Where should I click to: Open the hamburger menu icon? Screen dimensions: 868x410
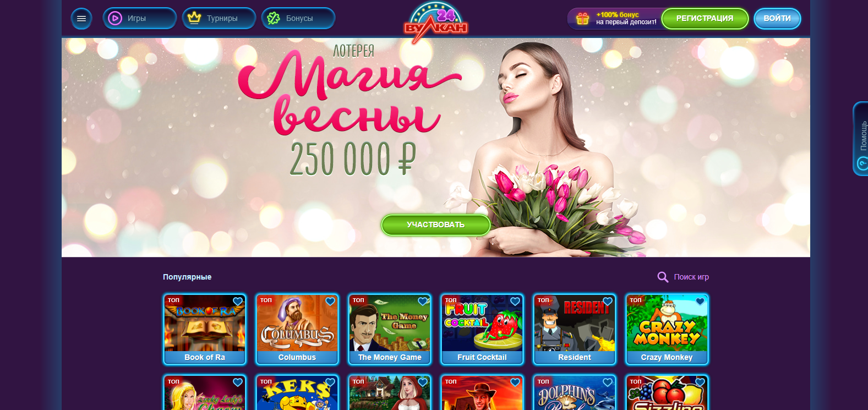81,19
